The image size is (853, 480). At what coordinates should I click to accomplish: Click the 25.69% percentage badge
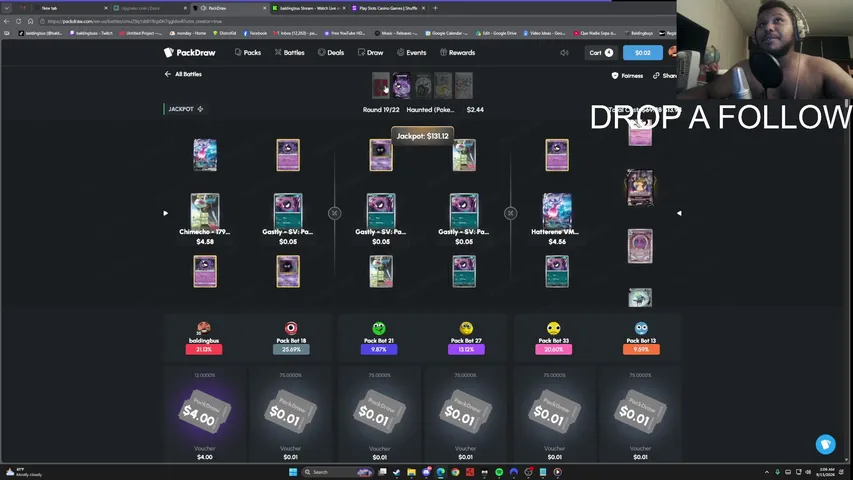click(x=291, y=349)
